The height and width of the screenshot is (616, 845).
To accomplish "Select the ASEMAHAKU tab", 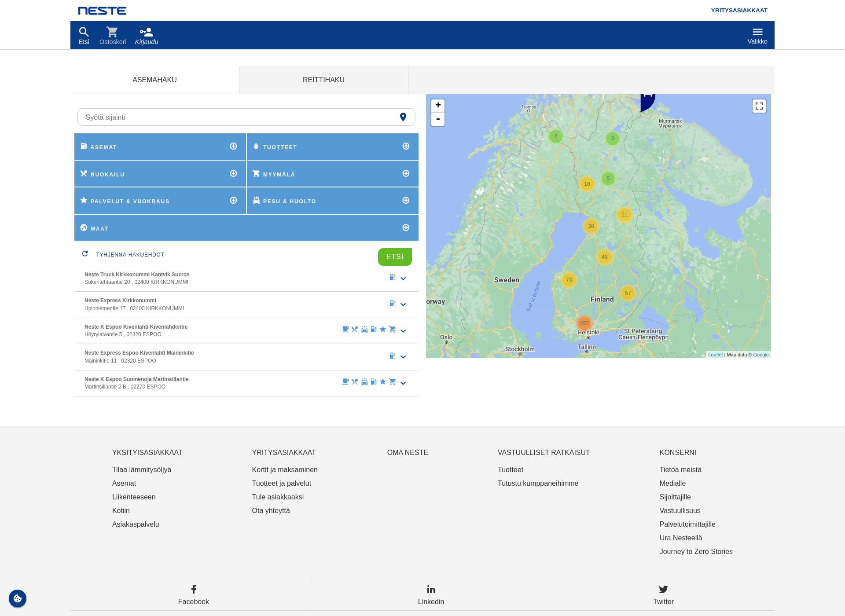I will 154,80.
